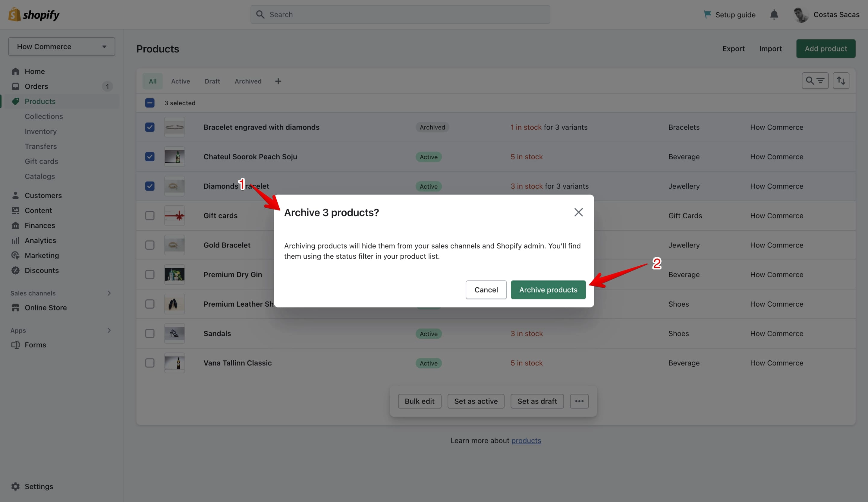This screenshot has height=502, width=868.
Task: Uncheck Bracelet engraved with diamonds checkbox
Action: click(149, 127)
